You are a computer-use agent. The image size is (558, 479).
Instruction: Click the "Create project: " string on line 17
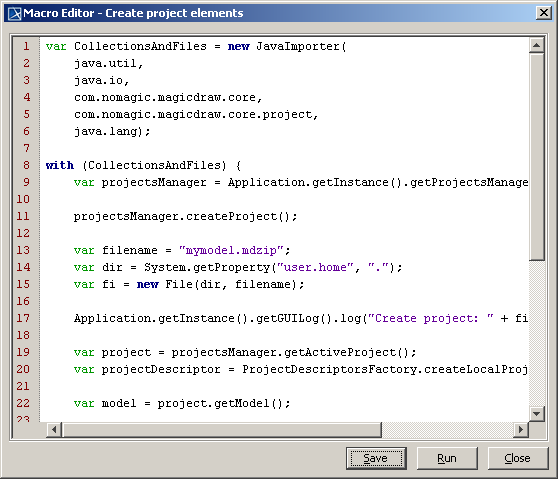(x=431, y=318)
